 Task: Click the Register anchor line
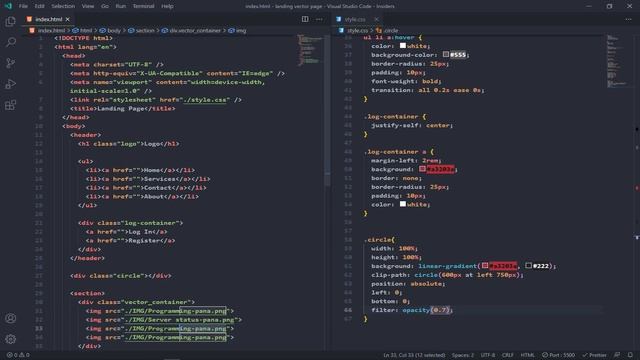click(131, 241)
